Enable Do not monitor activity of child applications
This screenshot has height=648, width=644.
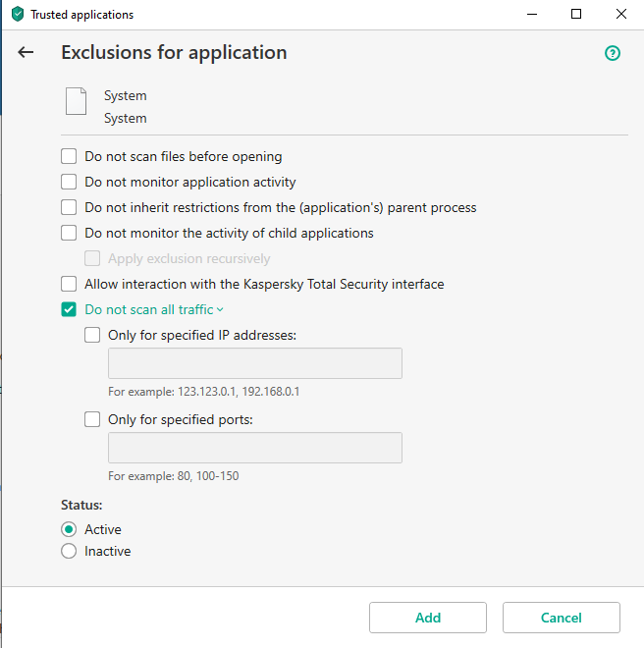click(69, 233)
